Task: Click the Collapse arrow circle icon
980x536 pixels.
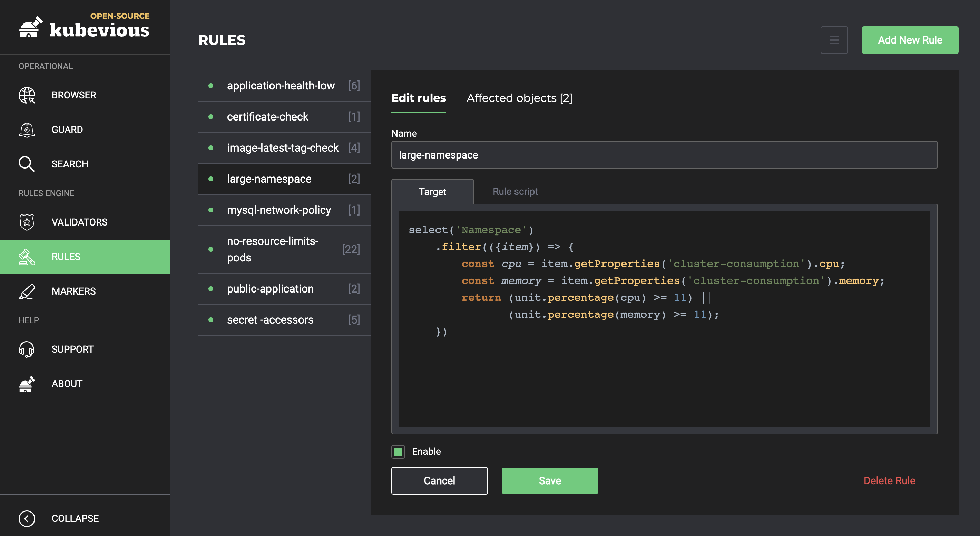Action: (27, 518)
